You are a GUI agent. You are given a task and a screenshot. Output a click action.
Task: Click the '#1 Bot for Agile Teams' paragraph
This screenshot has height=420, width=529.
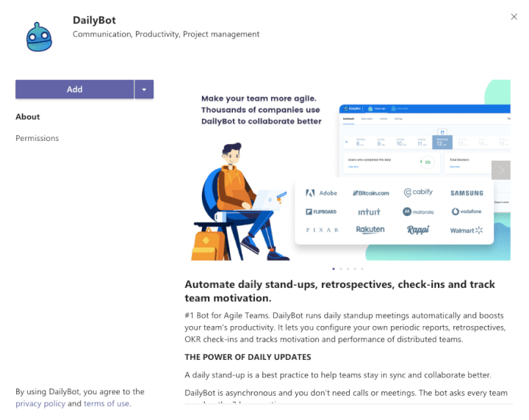345,327
